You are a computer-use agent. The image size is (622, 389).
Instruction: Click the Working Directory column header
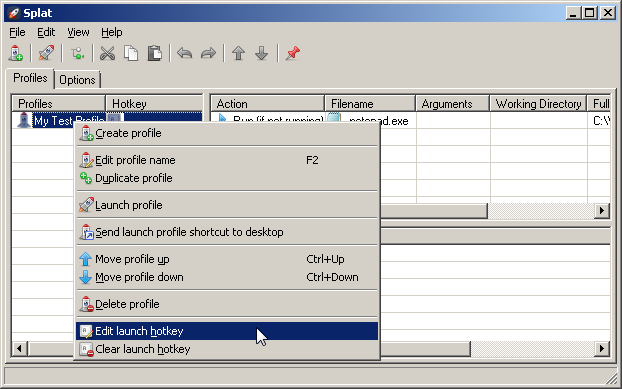click(x=538, y=104)
